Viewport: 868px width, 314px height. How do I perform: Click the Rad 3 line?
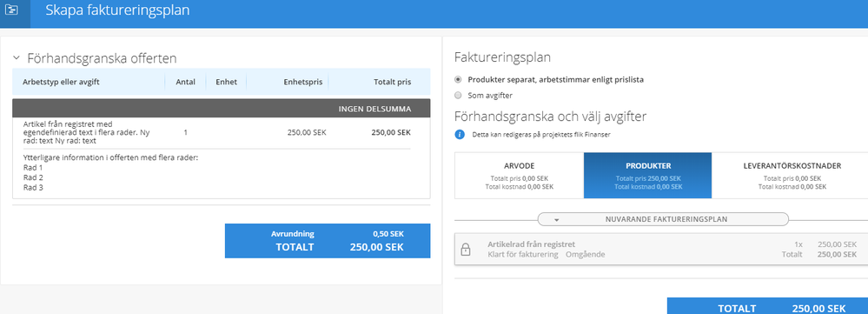tap(33, 188)
